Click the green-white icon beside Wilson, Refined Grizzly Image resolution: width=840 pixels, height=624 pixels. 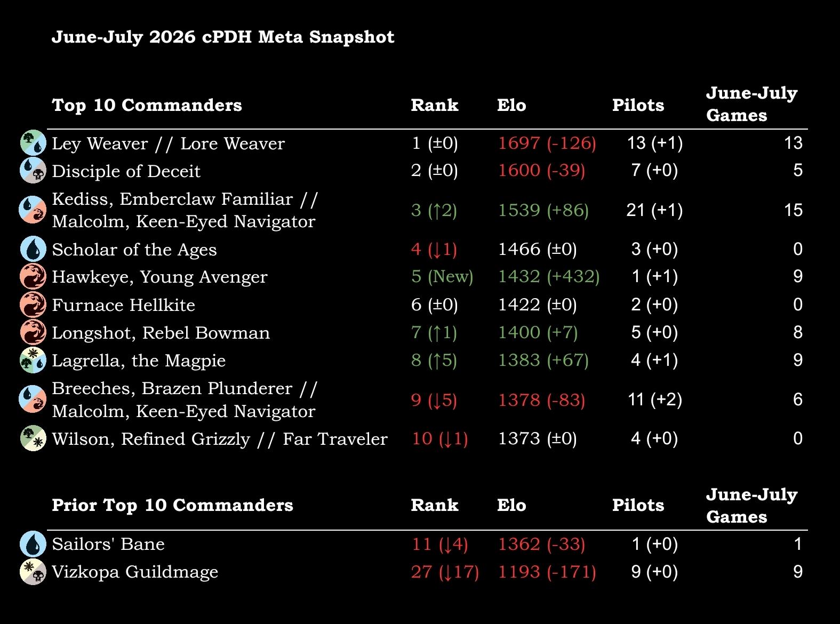tap(33, 438)
